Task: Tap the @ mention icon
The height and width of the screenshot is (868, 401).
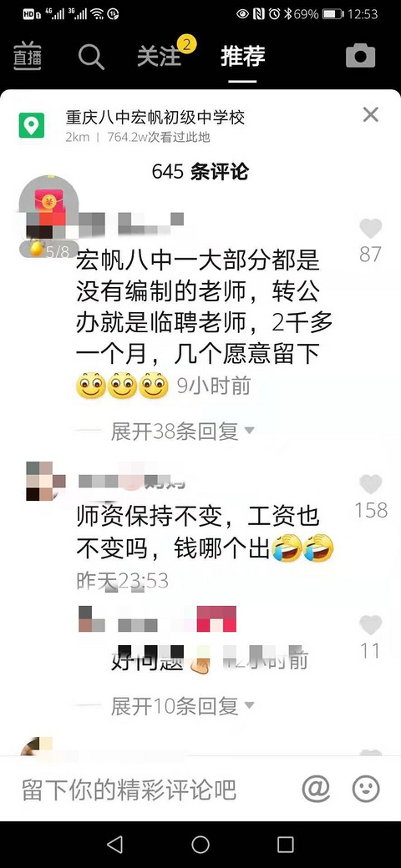Action: click(x=316, y=788)
